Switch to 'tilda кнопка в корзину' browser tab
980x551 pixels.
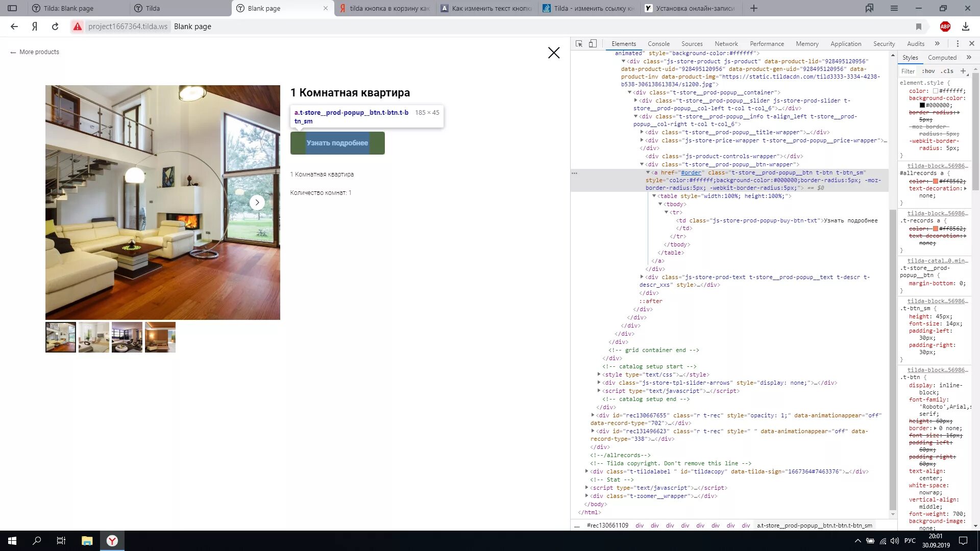(x=385, y=8)
